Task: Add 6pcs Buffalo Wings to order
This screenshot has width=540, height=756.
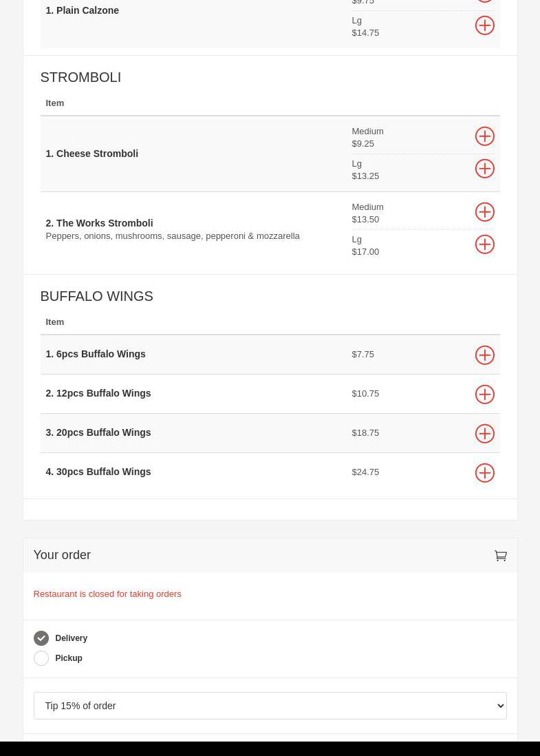Action: [484, 355]
